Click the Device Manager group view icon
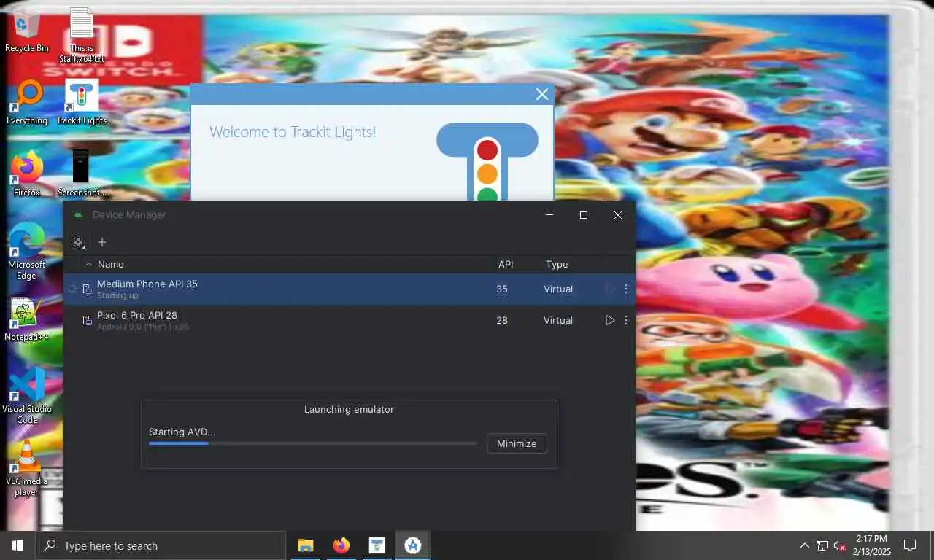Screen dimensions: 934x560 tap(79, 242)
